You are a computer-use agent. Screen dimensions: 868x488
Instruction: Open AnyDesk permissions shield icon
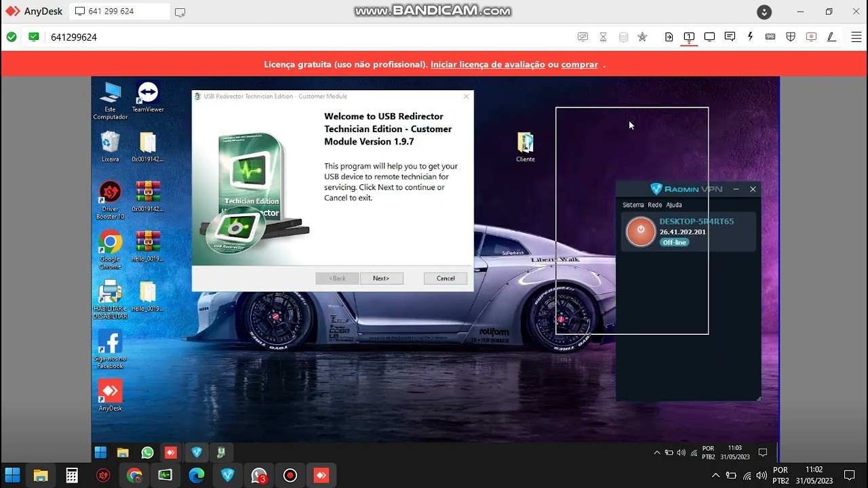(x=791, y=37)
